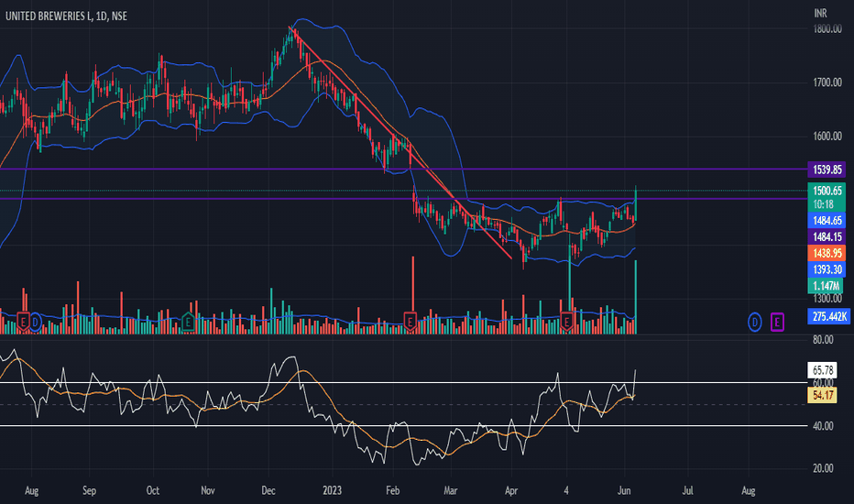Click the Sep label on time axis

pos(89,490)
